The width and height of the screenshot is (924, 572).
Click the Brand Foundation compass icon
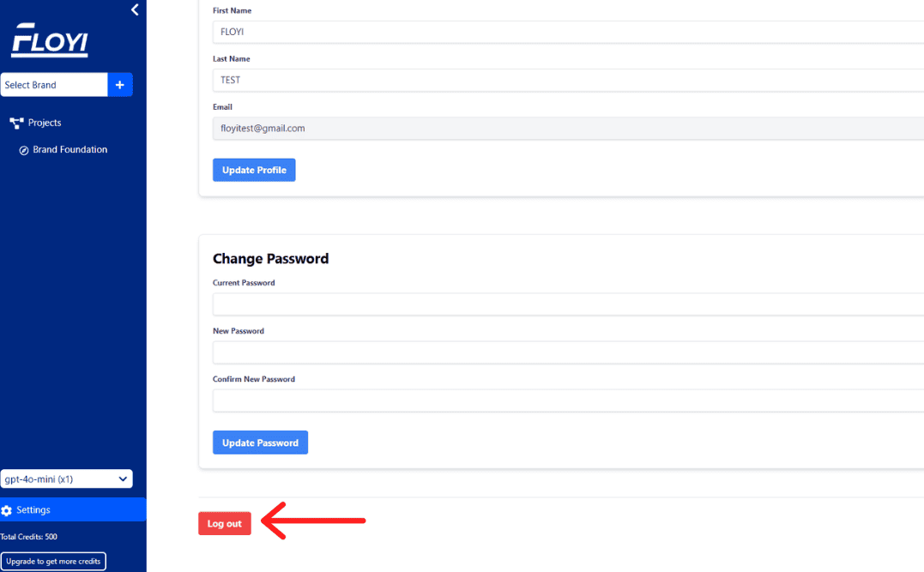pyautogui.click(x=23, y=150)
